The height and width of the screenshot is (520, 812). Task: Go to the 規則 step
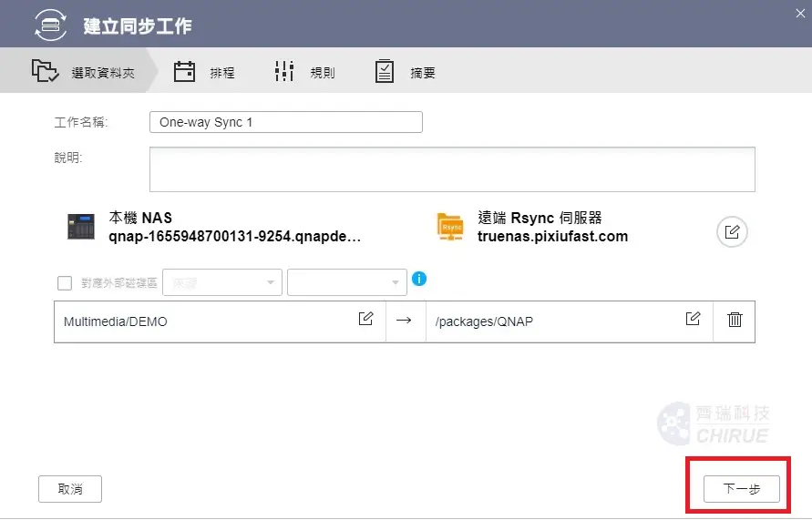(x=305, y=72)
